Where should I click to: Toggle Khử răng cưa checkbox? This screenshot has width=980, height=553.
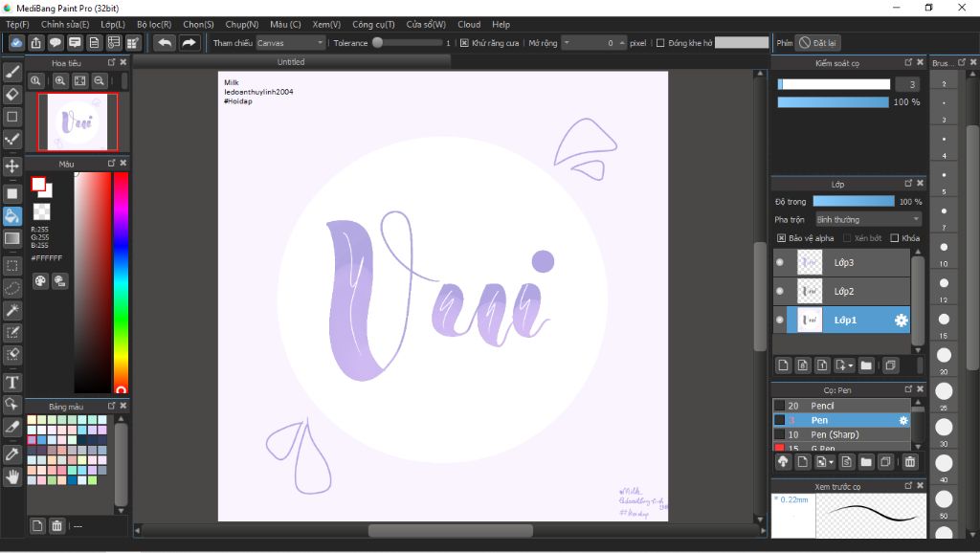click(x=464, y=43)
